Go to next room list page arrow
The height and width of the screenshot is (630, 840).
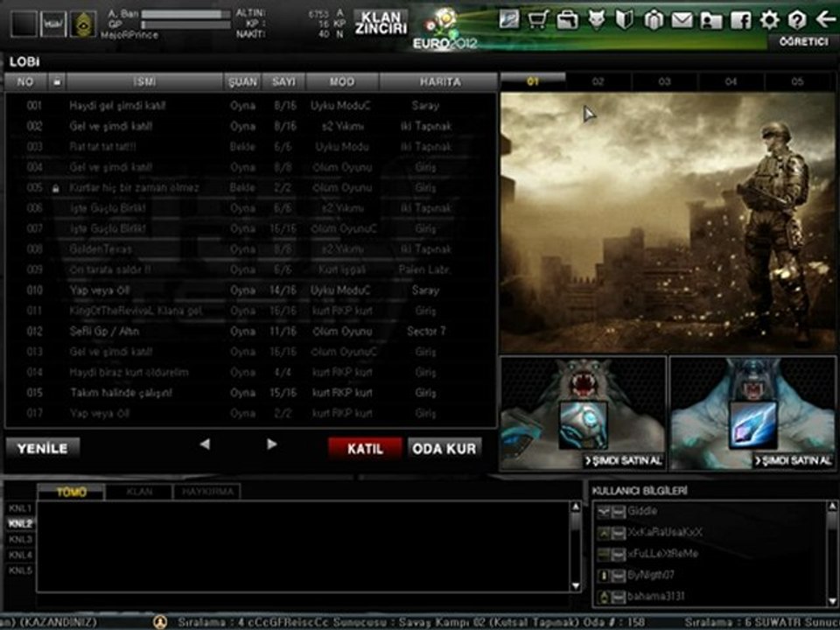click(271, 444)
